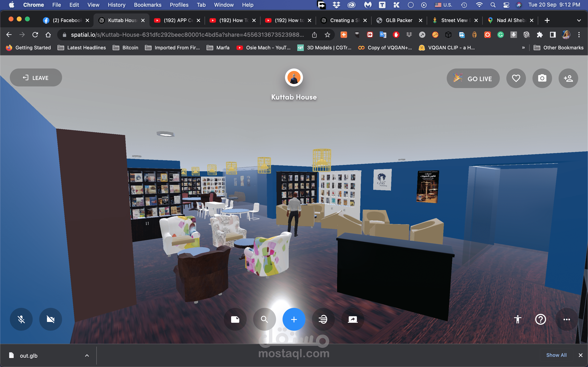
Task: Open the invite people icon
Action: (568, 78)
